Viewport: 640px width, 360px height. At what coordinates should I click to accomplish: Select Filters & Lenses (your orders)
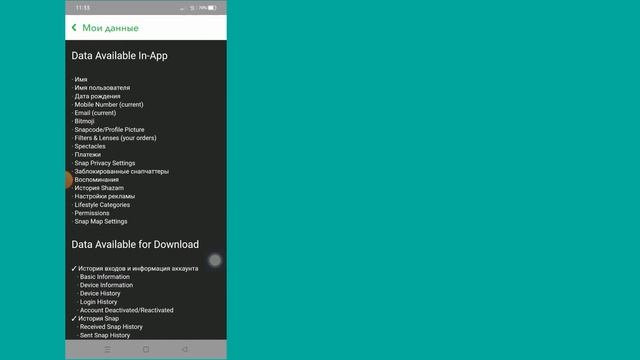[x=116, y=138]
